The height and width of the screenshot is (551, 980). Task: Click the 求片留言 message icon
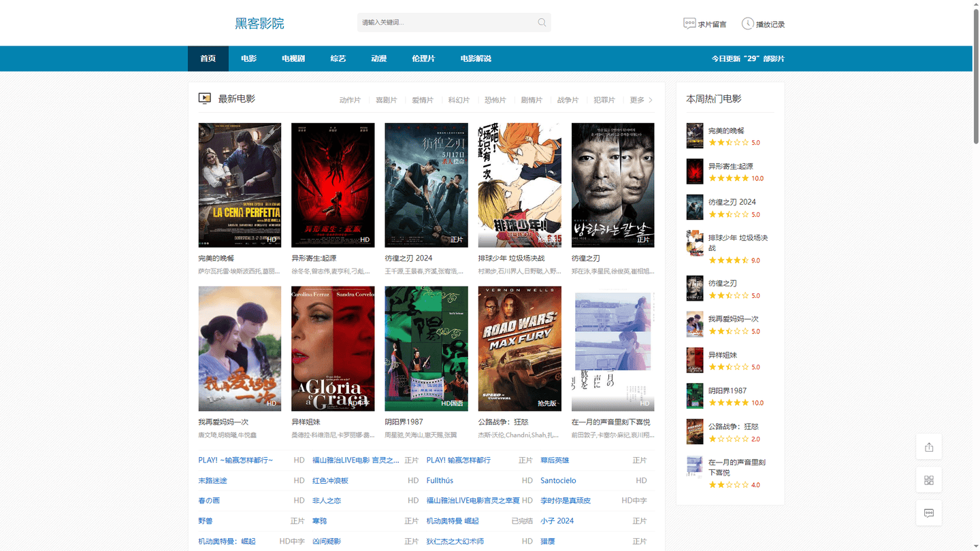click(689, 23)
